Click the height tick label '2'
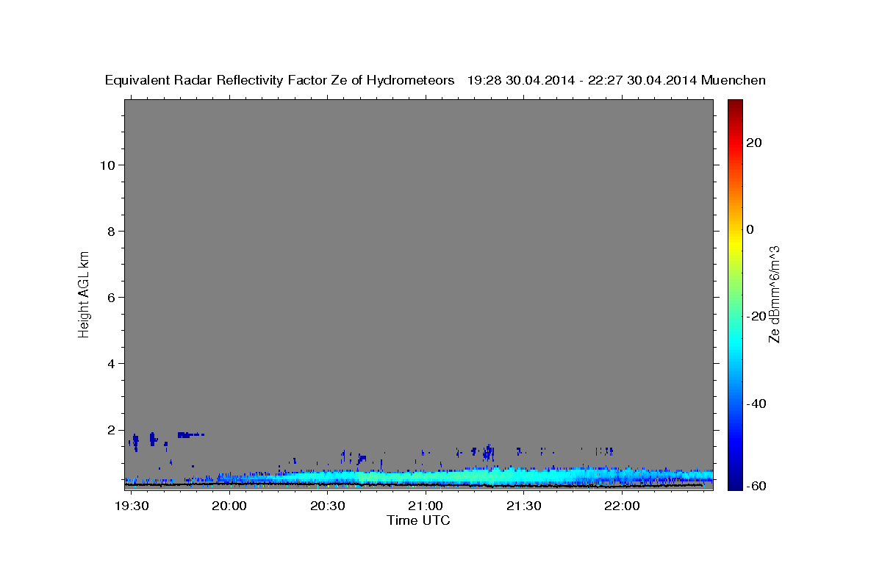This screenshot has width=882, height=588. (x=110, y=429)
